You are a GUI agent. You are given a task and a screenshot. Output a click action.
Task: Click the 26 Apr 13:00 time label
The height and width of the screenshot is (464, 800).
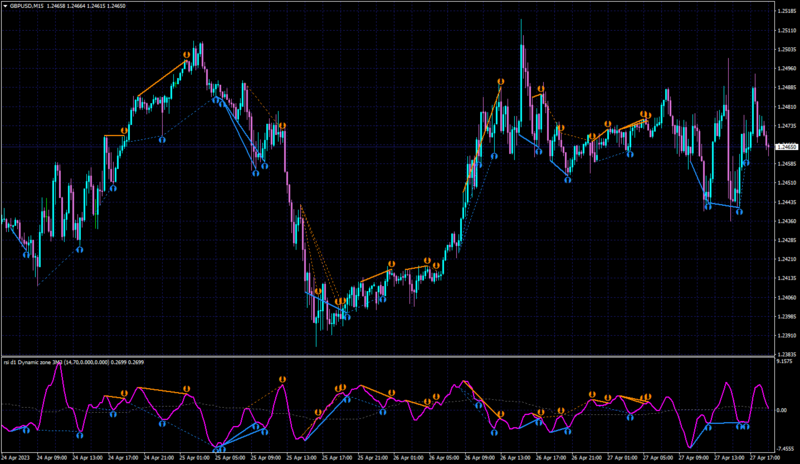coord(516,458)
